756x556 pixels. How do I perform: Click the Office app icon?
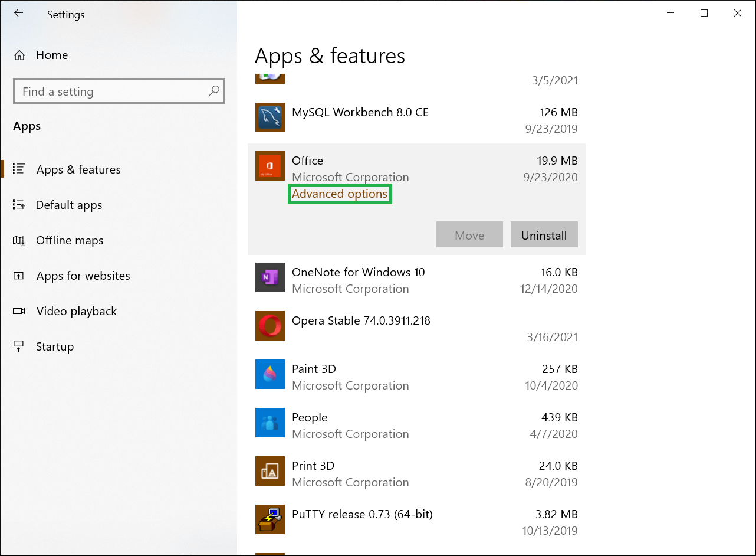point(270,166)
